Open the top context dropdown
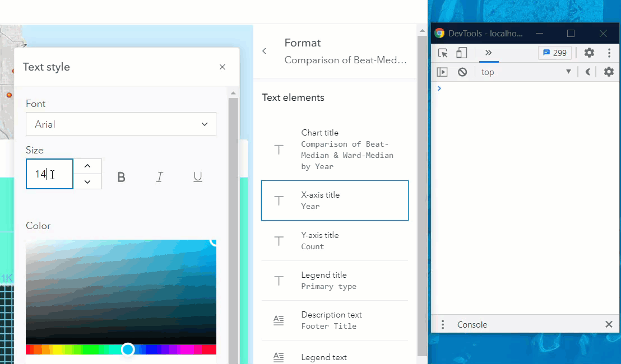The width and height of the screenshot is (621, 364). [526, 72]
